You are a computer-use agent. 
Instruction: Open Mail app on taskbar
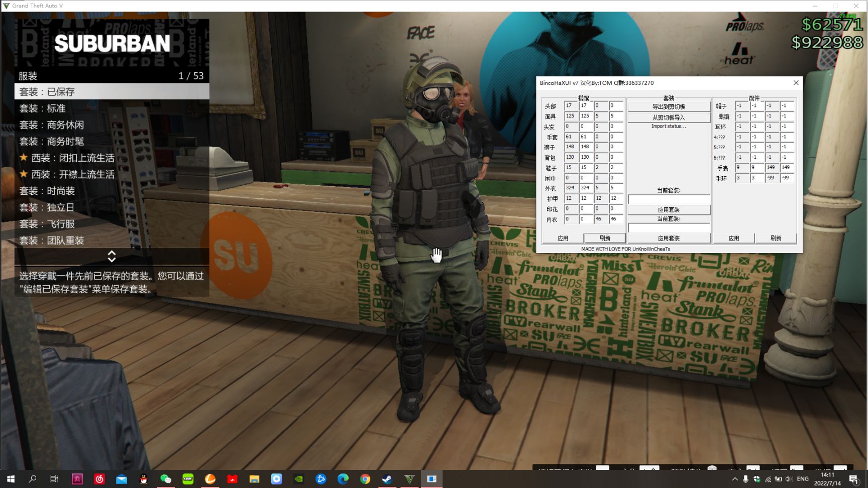(121, 479)
